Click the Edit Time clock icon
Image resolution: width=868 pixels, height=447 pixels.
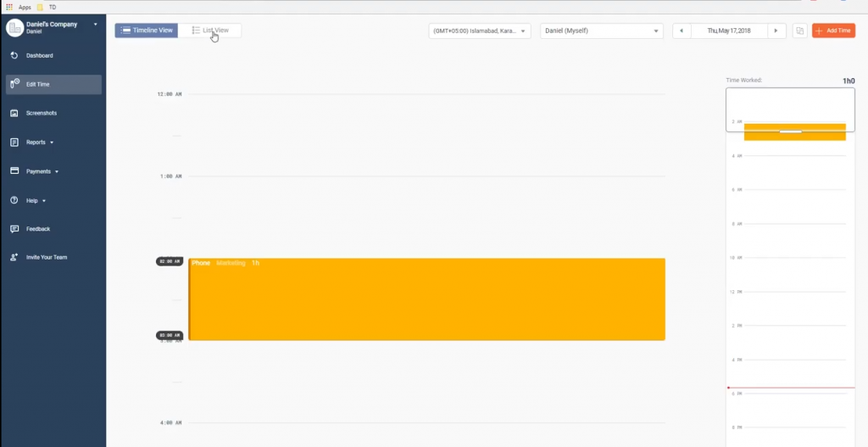[14, 84]
